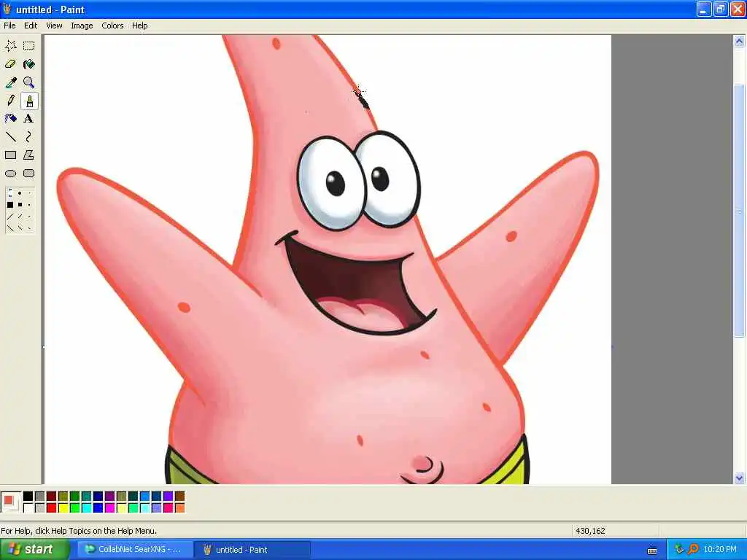Pick the magenta color swatch
The width and height of the screenshot is (747, 560).
click(109, 508)
